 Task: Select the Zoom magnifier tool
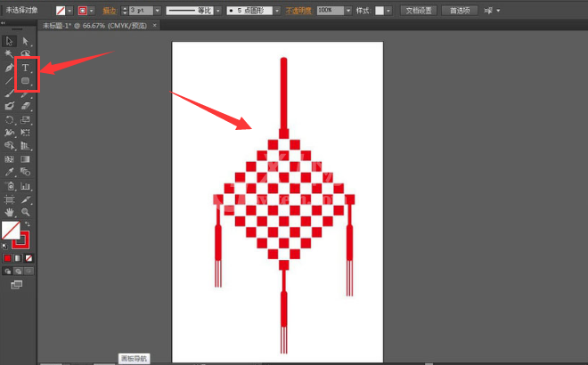(x=26, y=213)
